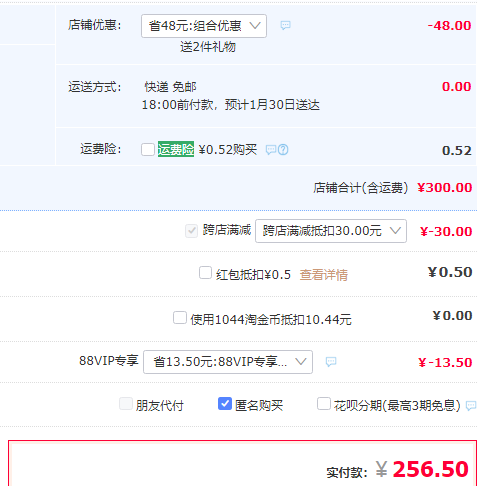Click the comment icon beside 88VIP专享 dropdown
Image resolution: width=484 pixels, height=486 pixels.
coord(331,362)
